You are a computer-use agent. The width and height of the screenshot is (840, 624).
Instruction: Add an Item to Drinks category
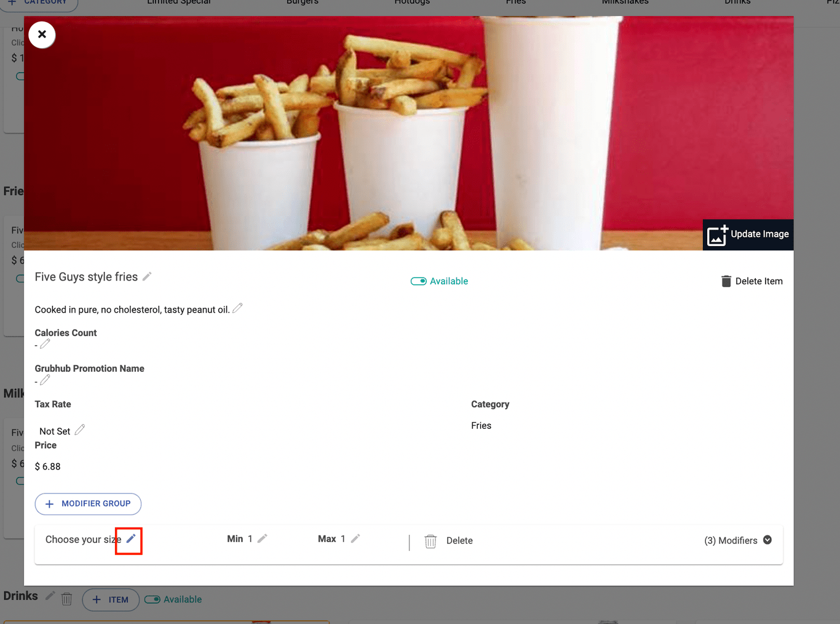pyautogui.click(x=110, y=600)
